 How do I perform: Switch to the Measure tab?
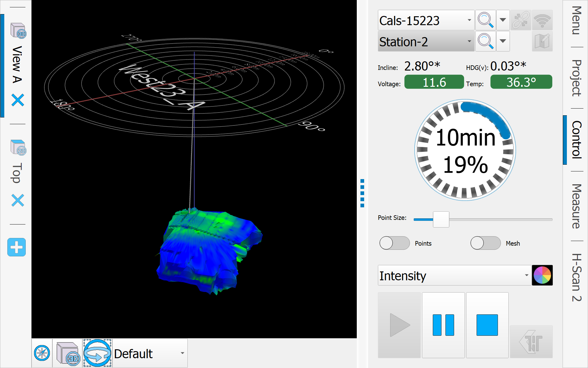click(576, 206)
